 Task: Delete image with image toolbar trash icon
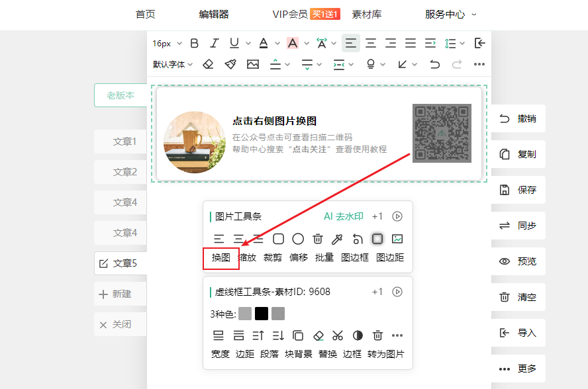click(x=318, y=239)
